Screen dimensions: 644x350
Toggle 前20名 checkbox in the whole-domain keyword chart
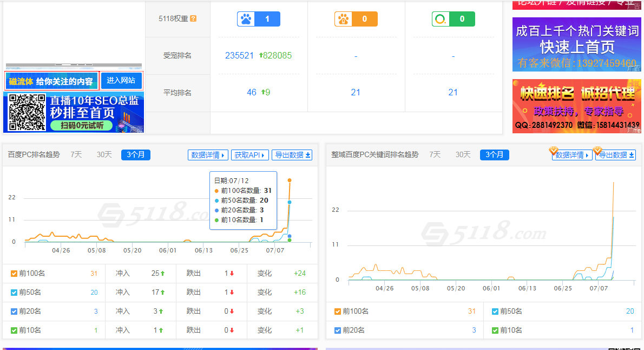coord(338,330)
